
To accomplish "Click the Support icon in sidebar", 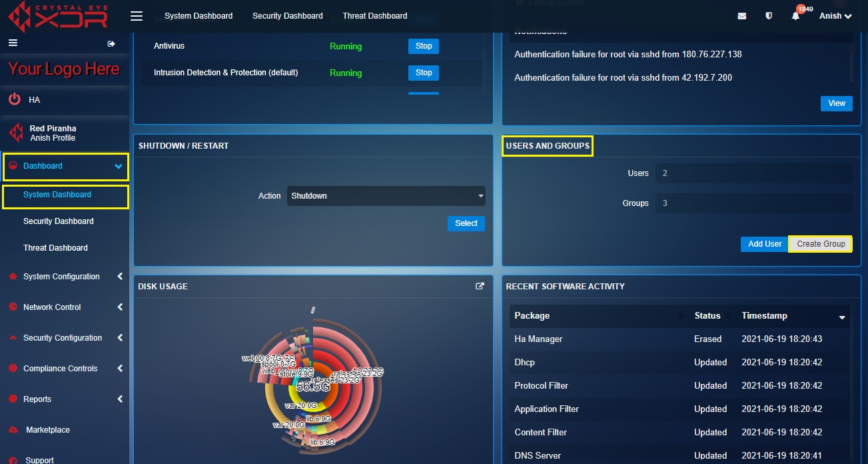I will (13, 459).
